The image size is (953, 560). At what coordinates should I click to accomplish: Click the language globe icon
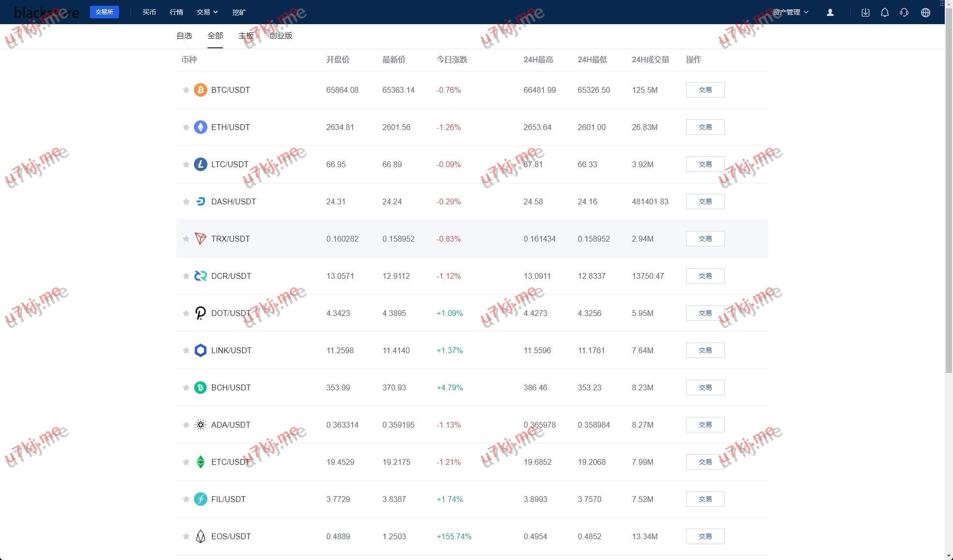coord(925,13)
